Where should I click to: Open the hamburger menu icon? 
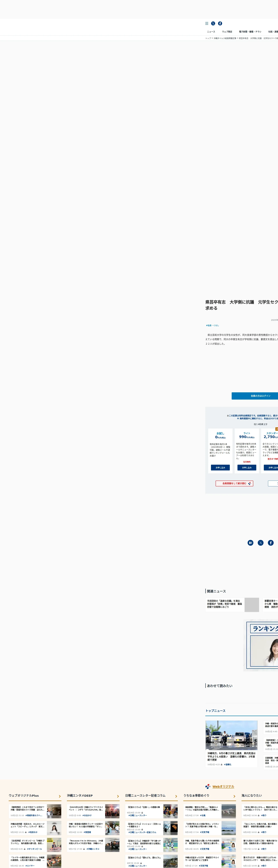click(x=207, y=24)
